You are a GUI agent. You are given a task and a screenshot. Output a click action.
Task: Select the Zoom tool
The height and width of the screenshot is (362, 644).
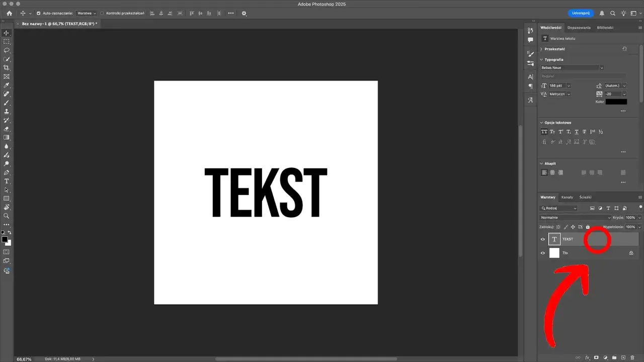pos(7,215)
